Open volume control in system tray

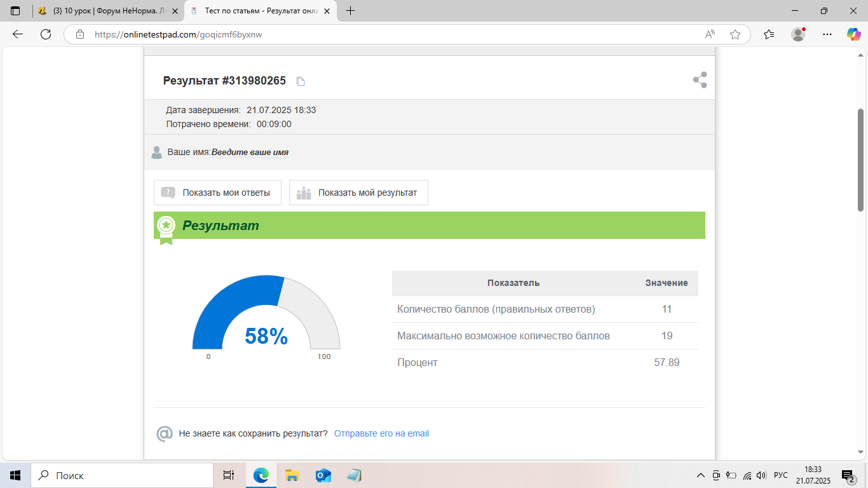762,475
